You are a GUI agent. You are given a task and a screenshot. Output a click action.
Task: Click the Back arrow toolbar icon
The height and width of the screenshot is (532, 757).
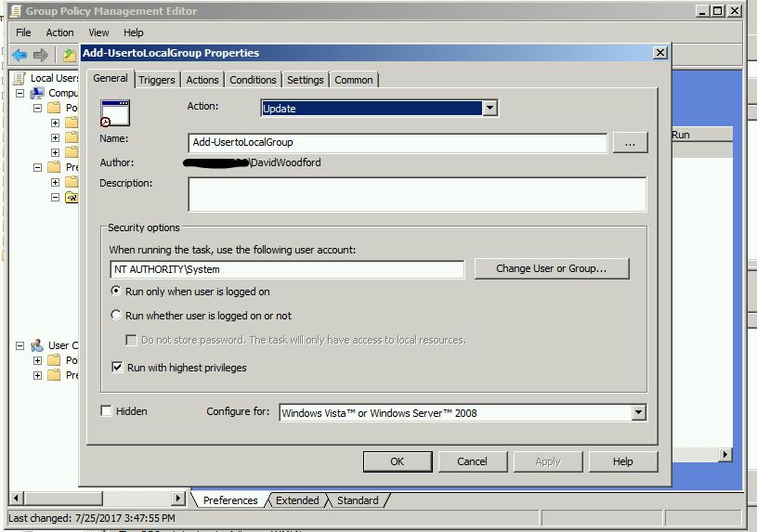click(20, 55)
